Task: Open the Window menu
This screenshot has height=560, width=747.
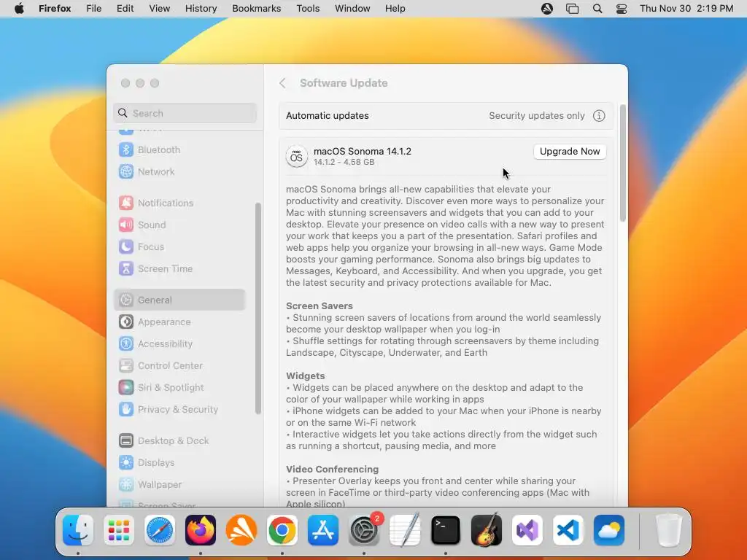Action: [352, 9]
